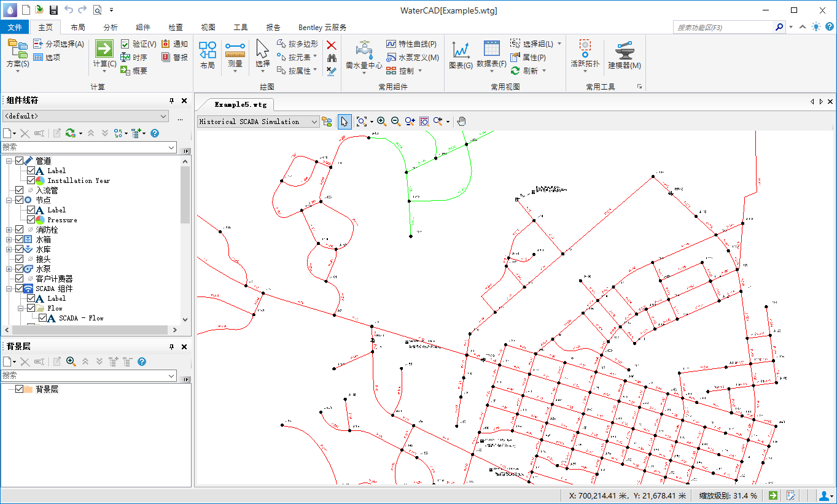Open the scenario dropdown Historical SCADA Simulation
The width and height of the screenshot is (837, 504).
pos(259,122)
